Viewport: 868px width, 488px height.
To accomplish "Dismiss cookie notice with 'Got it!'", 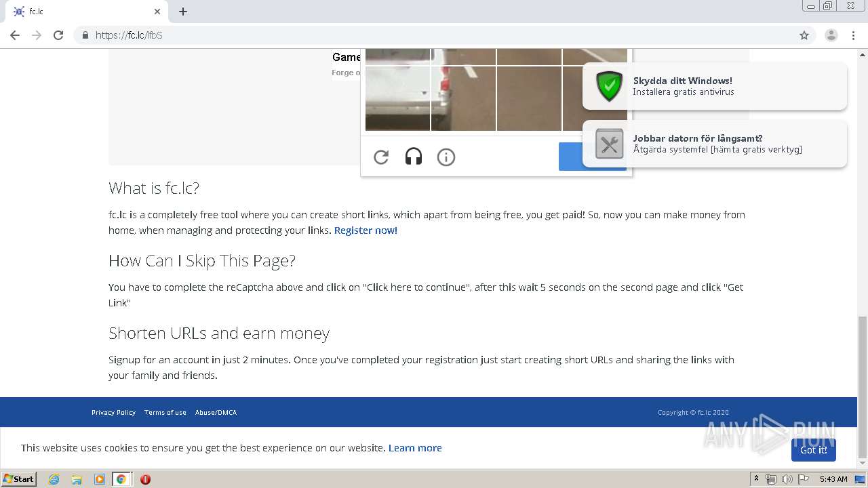I will 813,450.
